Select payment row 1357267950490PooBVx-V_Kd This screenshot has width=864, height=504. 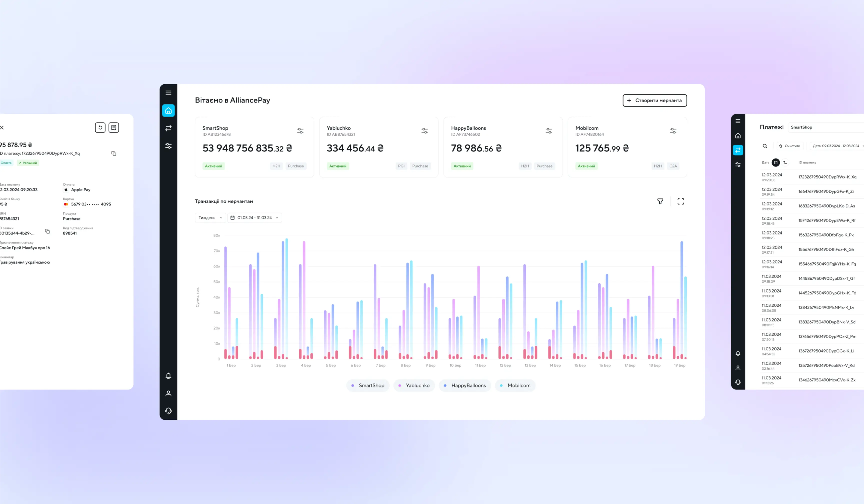(x=811, y=365)
